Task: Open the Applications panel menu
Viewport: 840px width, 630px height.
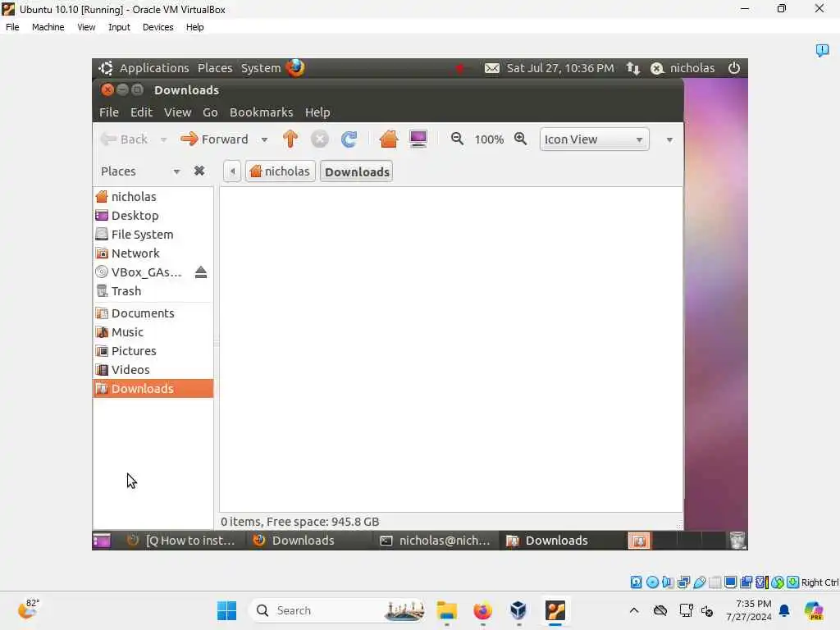Action: tap(154, 68)
